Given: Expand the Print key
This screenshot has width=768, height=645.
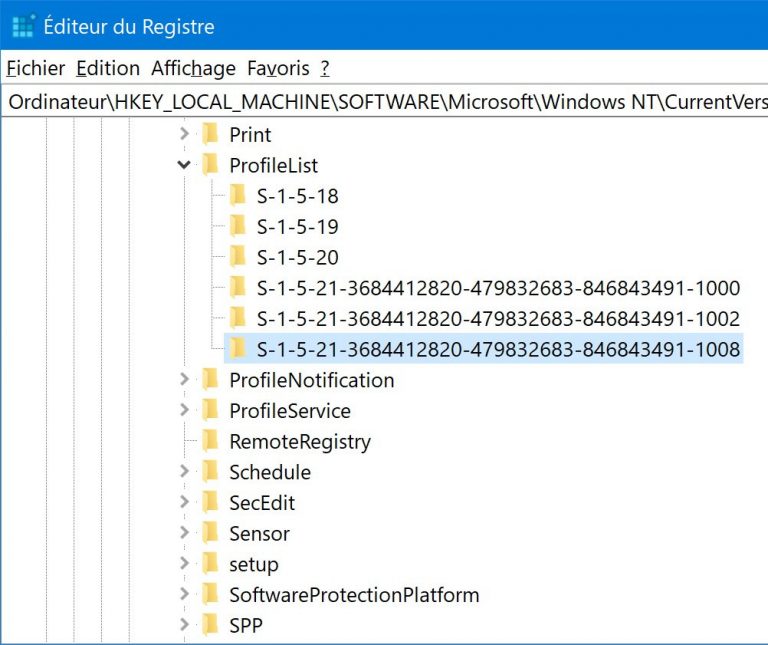Looking at the screenshot, I should [x=184, y=134].
